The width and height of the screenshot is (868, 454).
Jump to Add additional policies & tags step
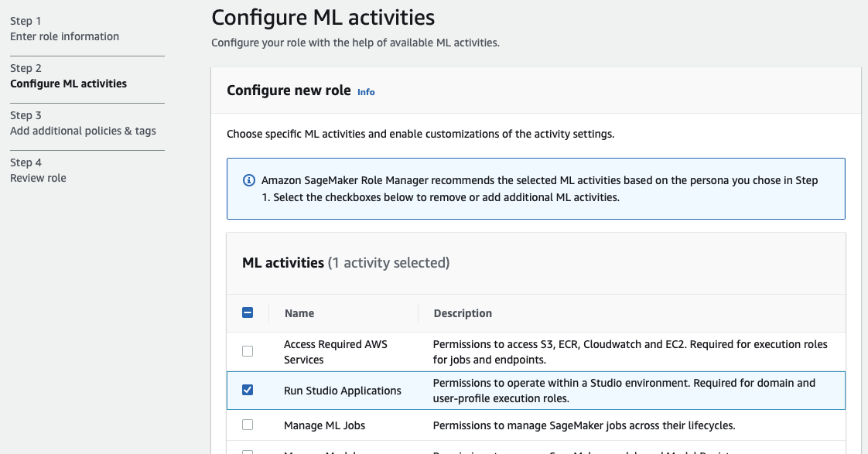click(x=83, y=131)
